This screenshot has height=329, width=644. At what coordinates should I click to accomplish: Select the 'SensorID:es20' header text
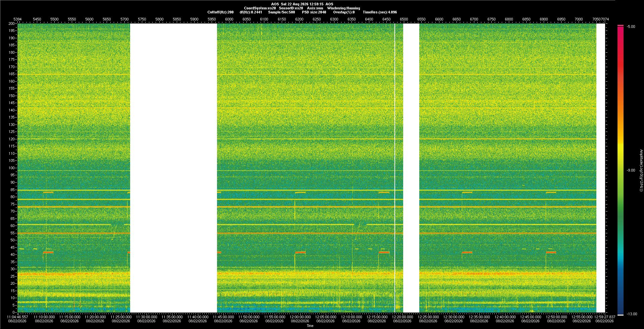(291, 8)
